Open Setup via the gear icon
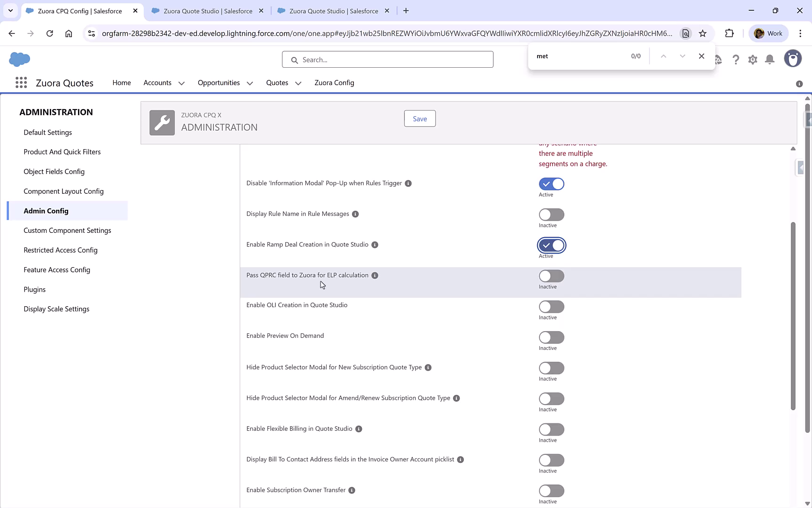Screen dimensions: 812x508 point(752,59)
